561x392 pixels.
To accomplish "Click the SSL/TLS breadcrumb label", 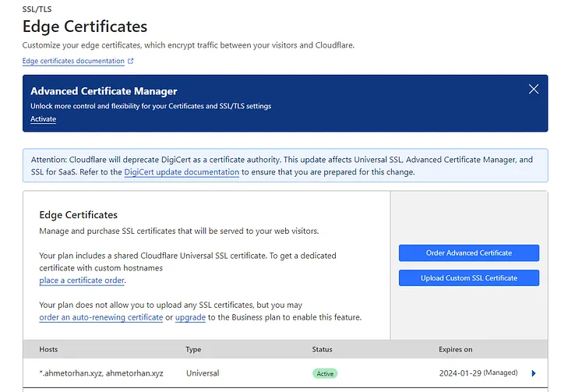I will coord(37,9).
